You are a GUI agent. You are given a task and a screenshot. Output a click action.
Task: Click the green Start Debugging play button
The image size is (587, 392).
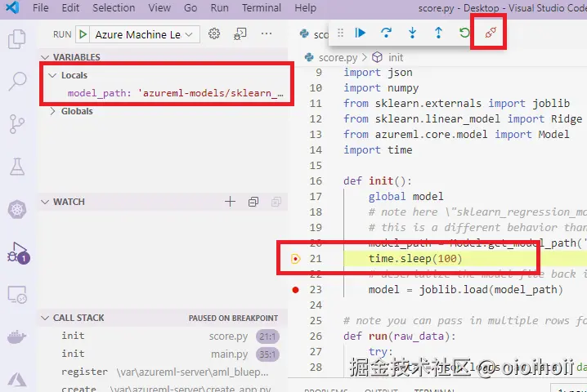[x=83, y=34]
